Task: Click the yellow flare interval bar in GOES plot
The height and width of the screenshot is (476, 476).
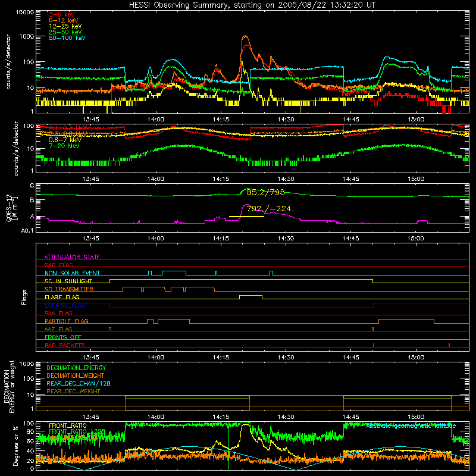Action: (246, 217)
